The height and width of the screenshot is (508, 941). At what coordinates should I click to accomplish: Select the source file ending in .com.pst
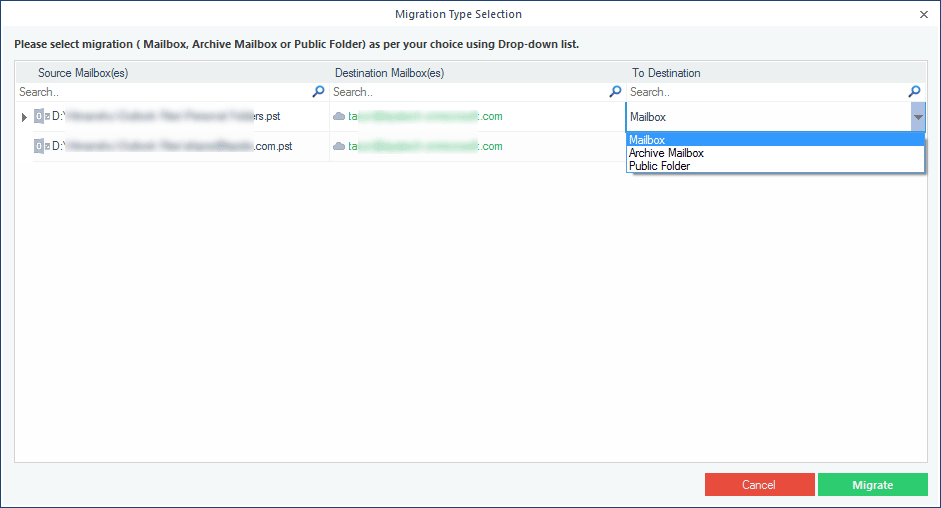[x=172, y=146]
